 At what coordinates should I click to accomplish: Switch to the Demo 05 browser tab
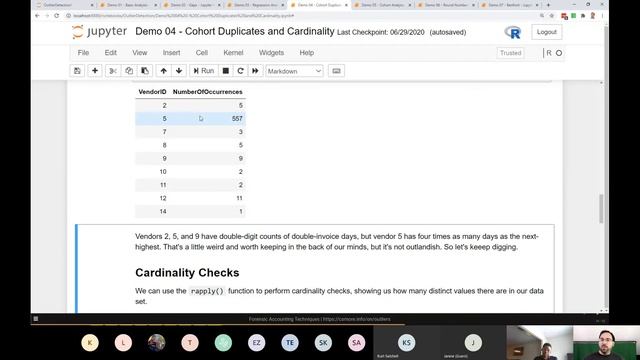(x=382, y=5)
